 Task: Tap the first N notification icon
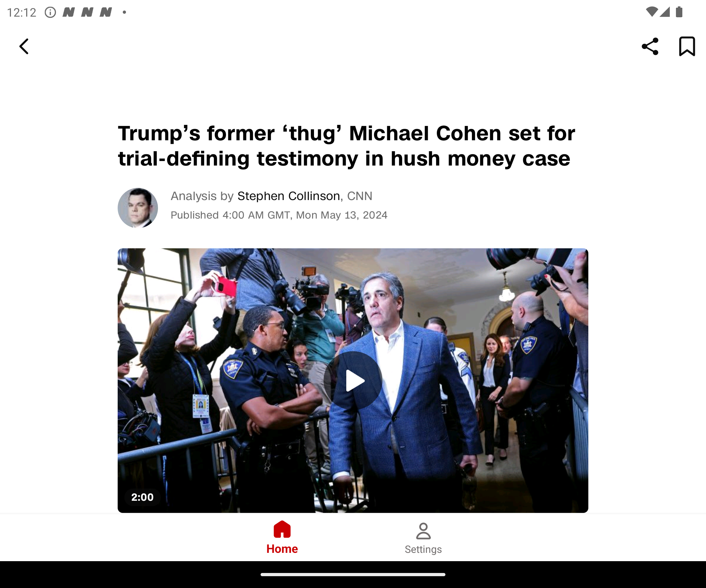click(x=68, y=12)
